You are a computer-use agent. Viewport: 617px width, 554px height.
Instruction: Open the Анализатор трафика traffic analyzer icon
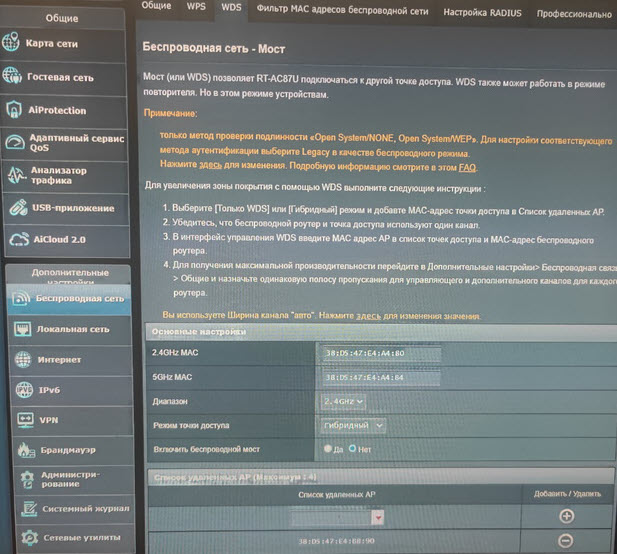[14, 176]
